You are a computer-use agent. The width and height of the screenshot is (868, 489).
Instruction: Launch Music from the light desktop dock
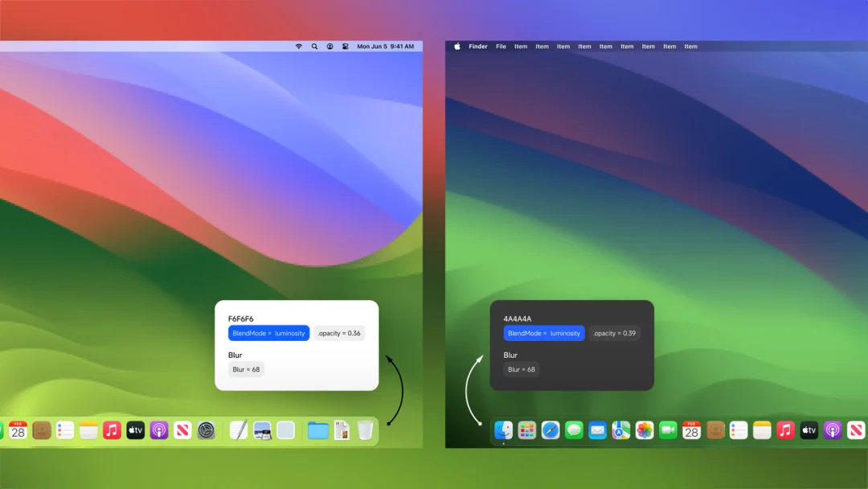point(112,430)
